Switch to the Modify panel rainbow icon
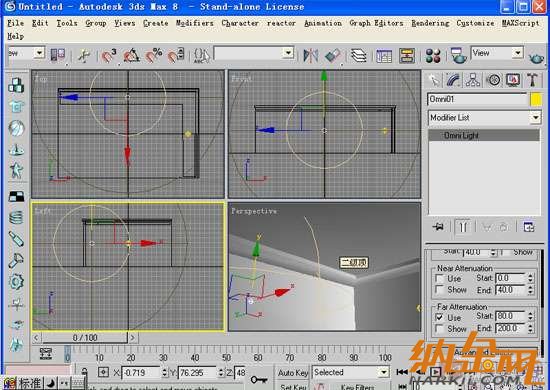 tap(454, 80)
